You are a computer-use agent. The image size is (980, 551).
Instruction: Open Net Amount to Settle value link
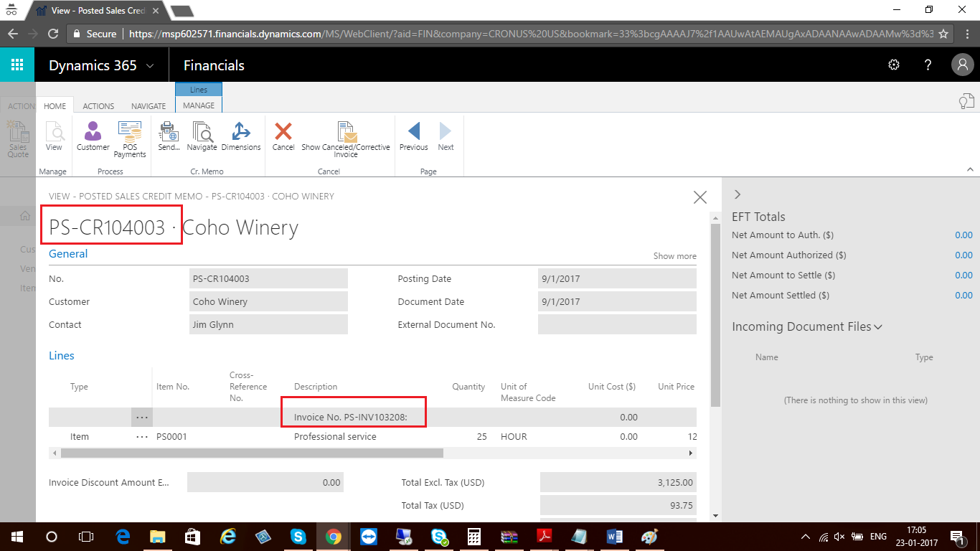(x=963, y=275)
